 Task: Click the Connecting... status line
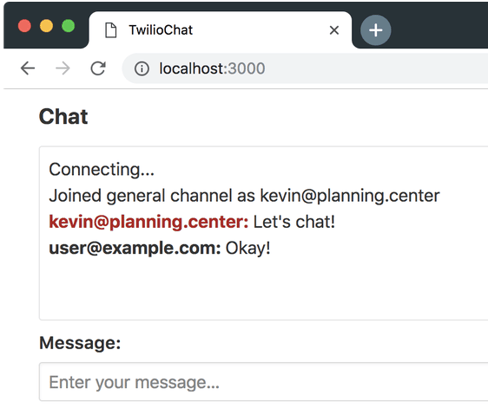pos(102,169)
